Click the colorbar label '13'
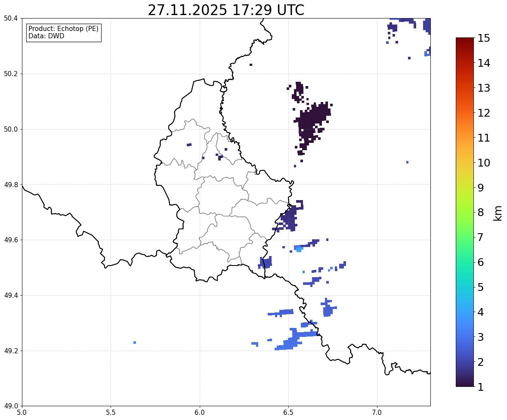 483,88
